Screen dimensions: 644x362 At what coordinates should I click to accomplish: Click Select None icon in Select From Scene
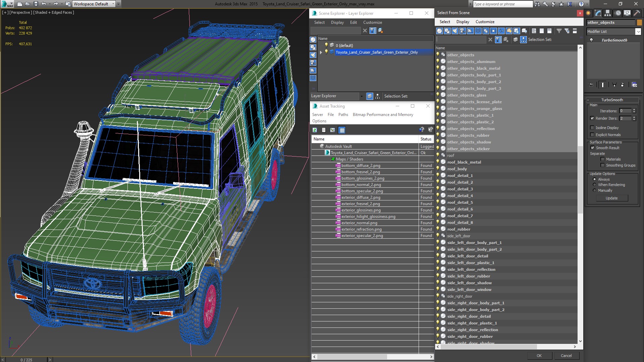pyautogui.click(x=542, y=31)
